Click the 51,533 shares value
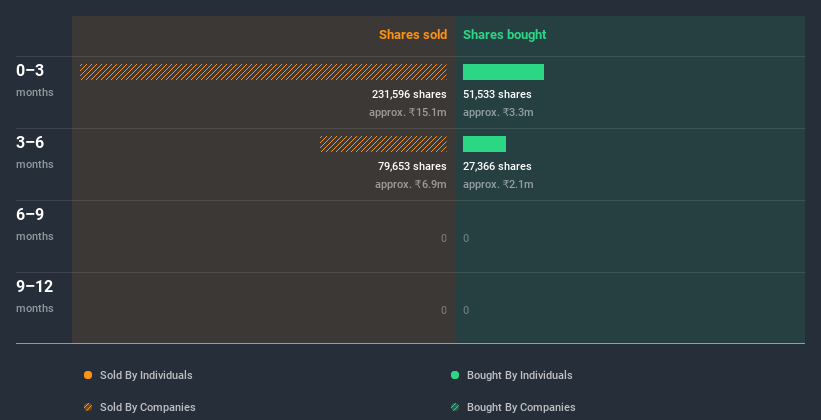Viewport: 821px width, 420px height. [497, 94]
